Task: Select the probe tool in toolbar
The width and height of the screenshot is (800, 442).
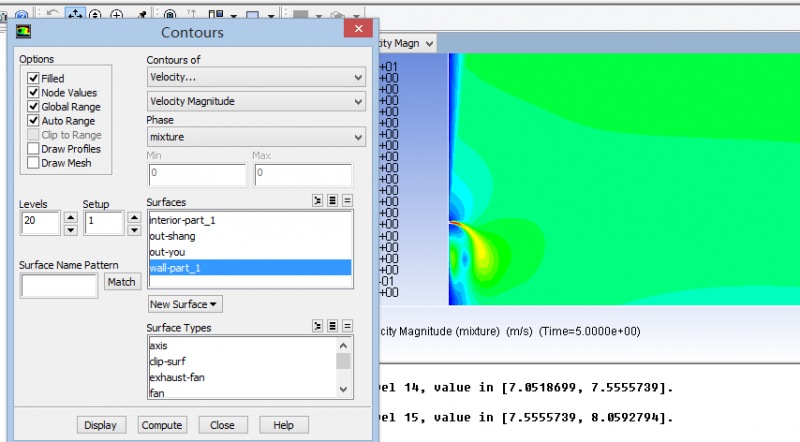Action: click(x=141, y=15)
